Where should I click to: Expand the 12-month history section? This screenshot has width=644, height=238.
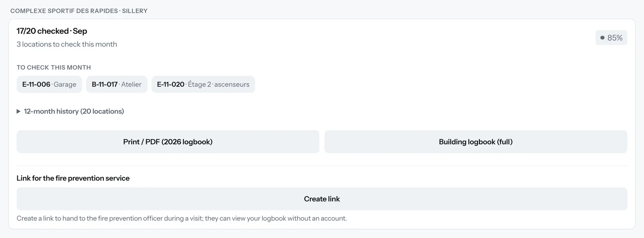coord(70,111)
